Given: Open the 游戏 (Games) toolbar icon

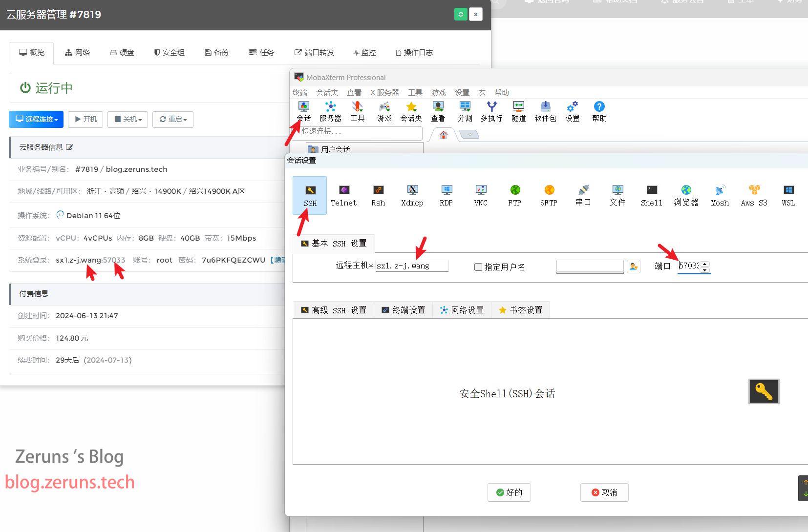Looking at the screenshot, I should pos(384,111).
